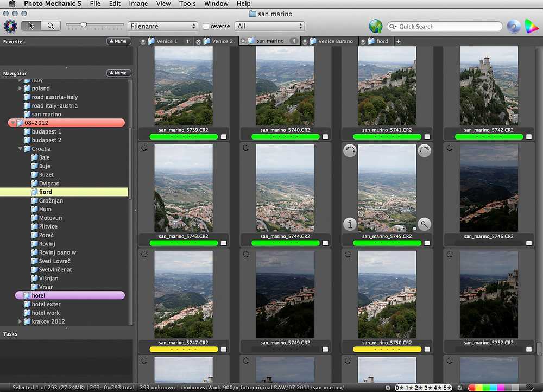Tag san_marino_5746.CR2 checkbox
The width and height of the screenshot is (543, 392).
pos(529,243)
